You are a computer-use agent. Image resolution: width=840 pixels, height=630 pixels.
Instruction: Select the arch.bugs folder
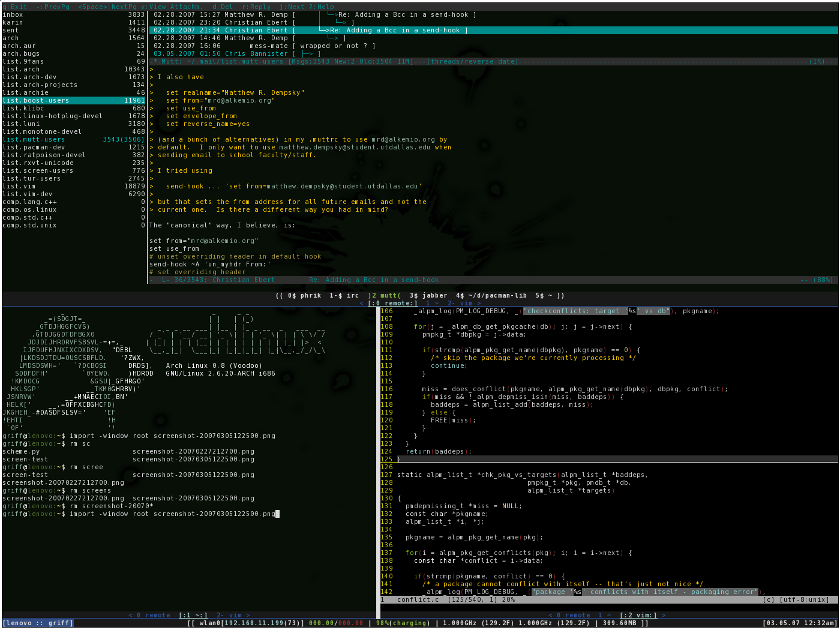tap(74, 53)
